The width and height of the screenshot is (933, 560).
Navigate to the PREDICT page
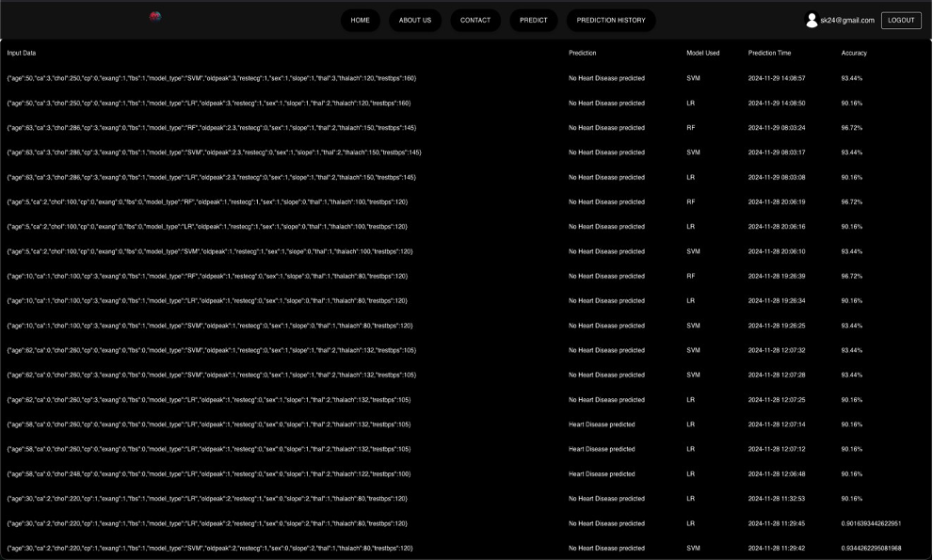coord(533,20)
